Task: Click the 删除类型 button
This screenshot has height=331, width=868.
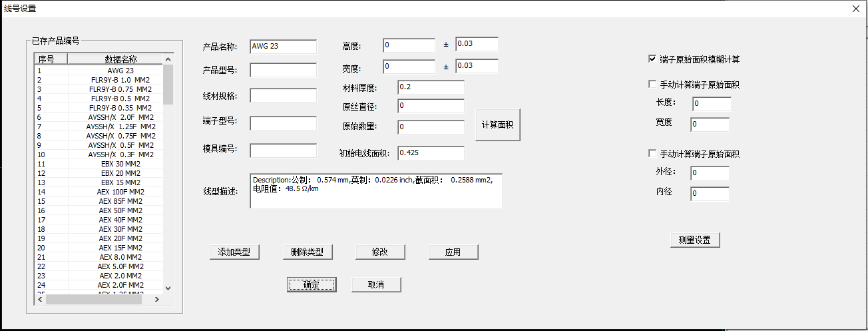Action: pos(307,252)
